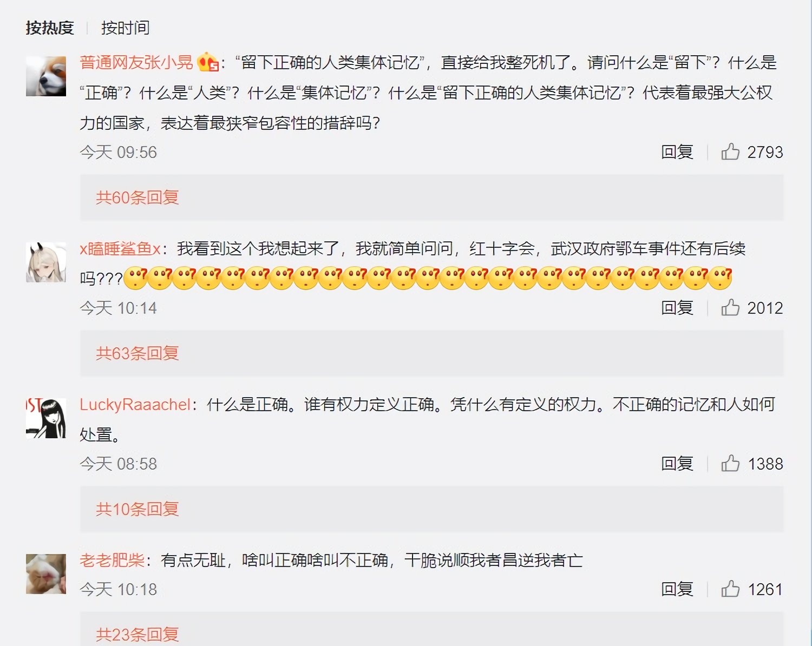Open 普通网友张小晃's avatar picture
Screen dimensions: 812x646
46,76
